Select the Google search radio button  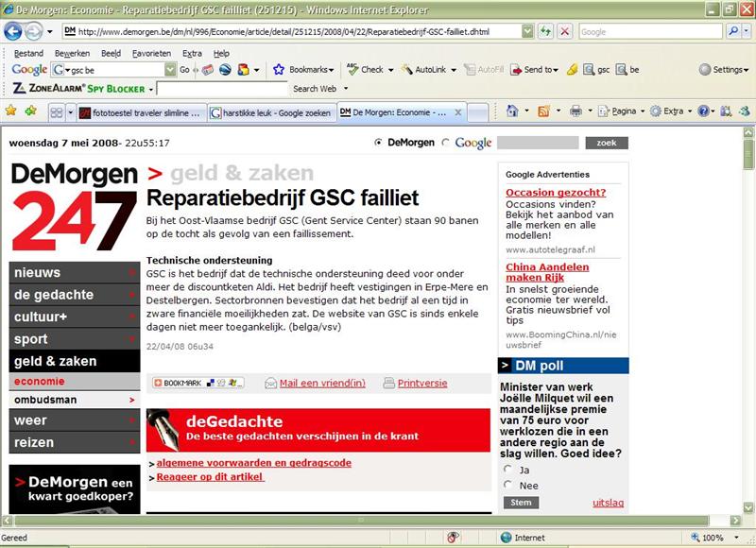445,142
